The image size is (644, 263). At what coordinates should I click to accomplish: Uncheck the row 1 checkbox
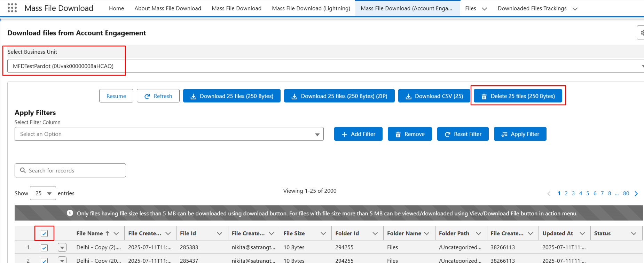[44, 247]
